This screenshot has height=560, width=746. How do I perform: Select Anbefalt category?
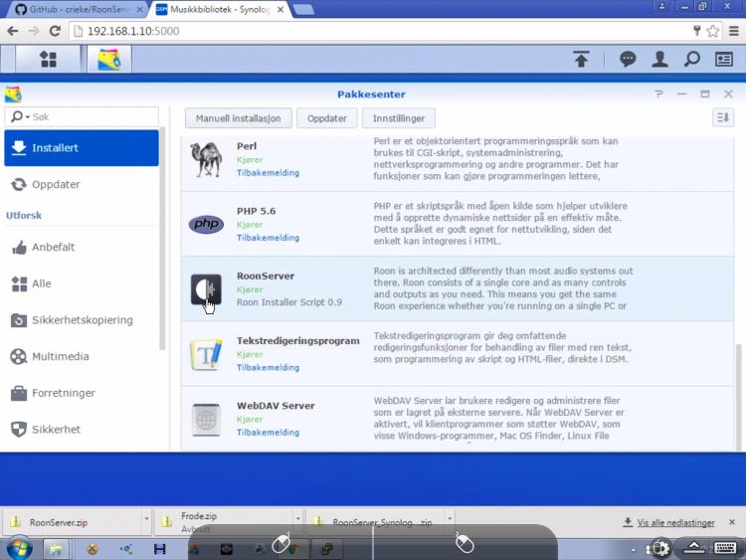82,247
